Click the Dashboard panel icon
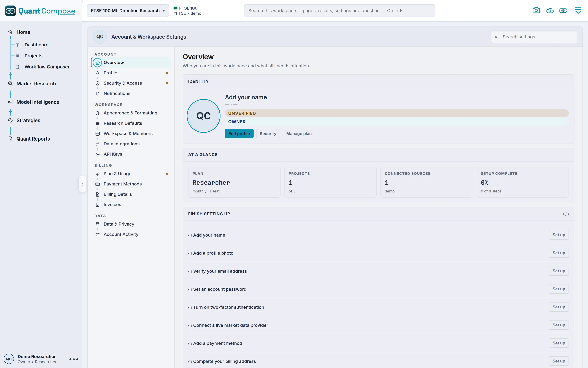Viewport: 588px width, 368px height. [17, 45]
